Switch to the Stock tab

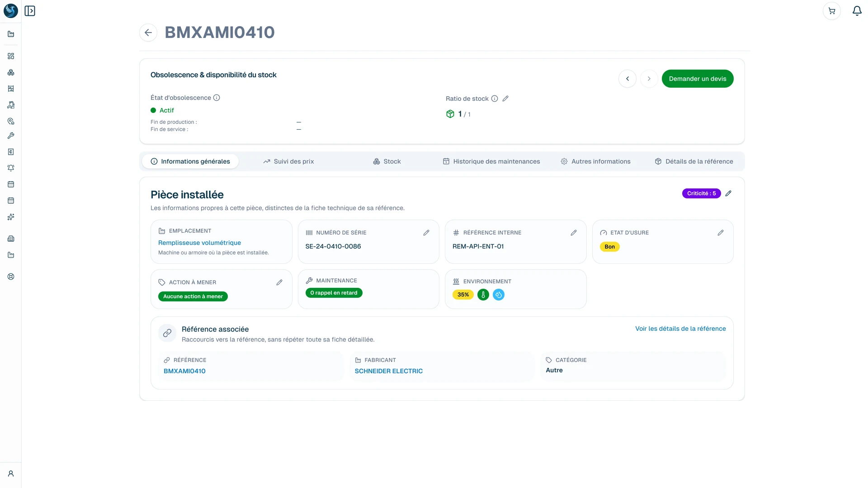pyautogui.click(x=387, y=161)
